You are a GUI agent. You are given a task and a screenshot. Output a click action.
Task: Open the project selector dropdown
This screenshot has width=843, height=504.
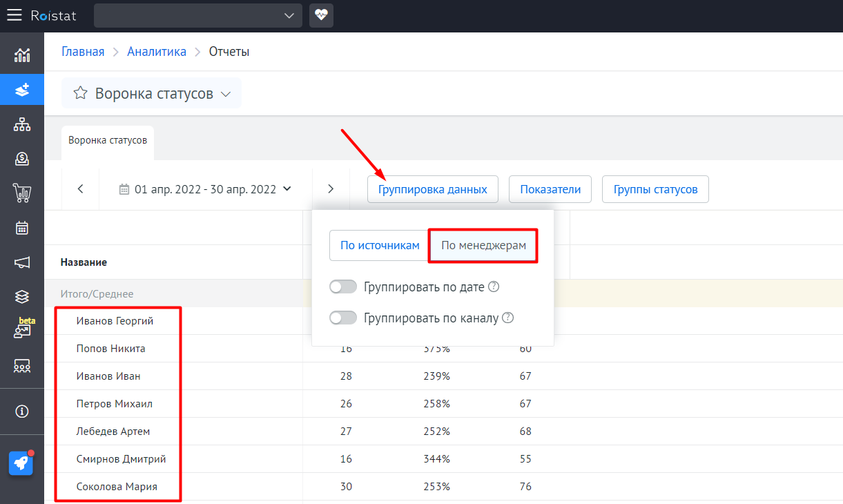click(197, 15)
